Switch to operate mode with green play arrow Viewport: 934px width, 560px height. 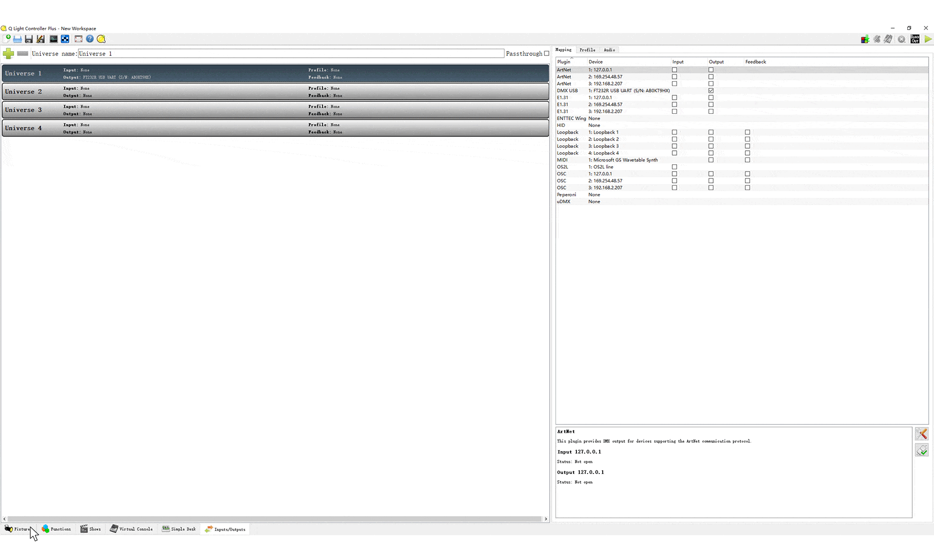click(928, 39)
